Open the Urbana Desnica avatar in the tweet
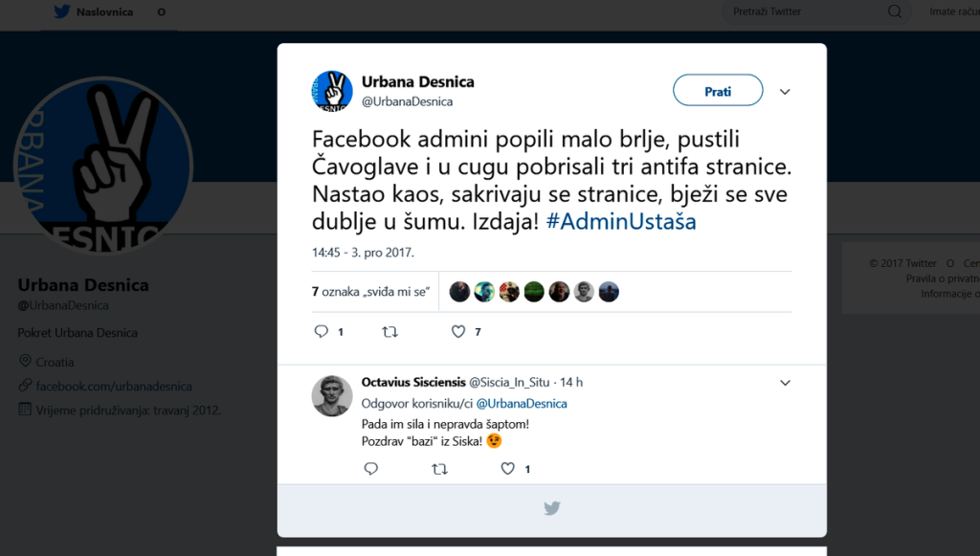Image resolution: width=980 pixels, height=556 pixels. click(x=332, y=91)
